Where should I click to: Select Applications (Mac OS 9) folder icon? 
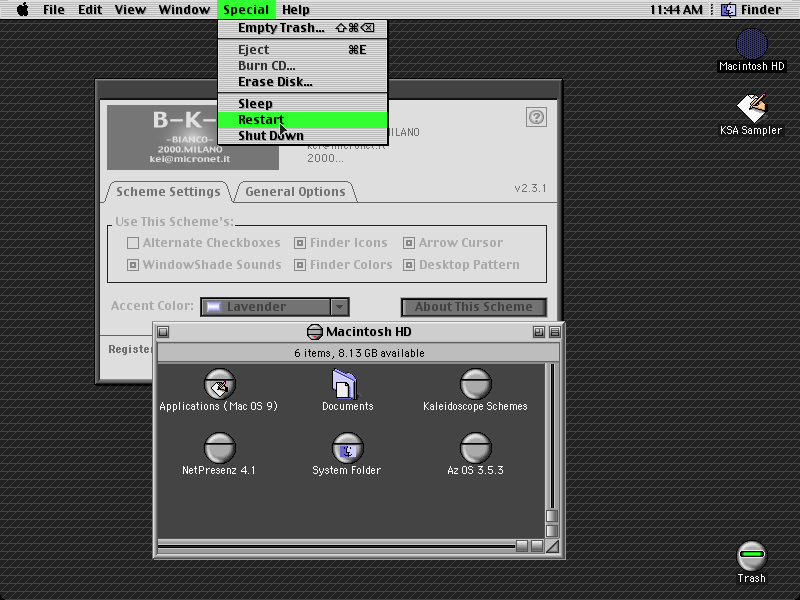[220, 384]
